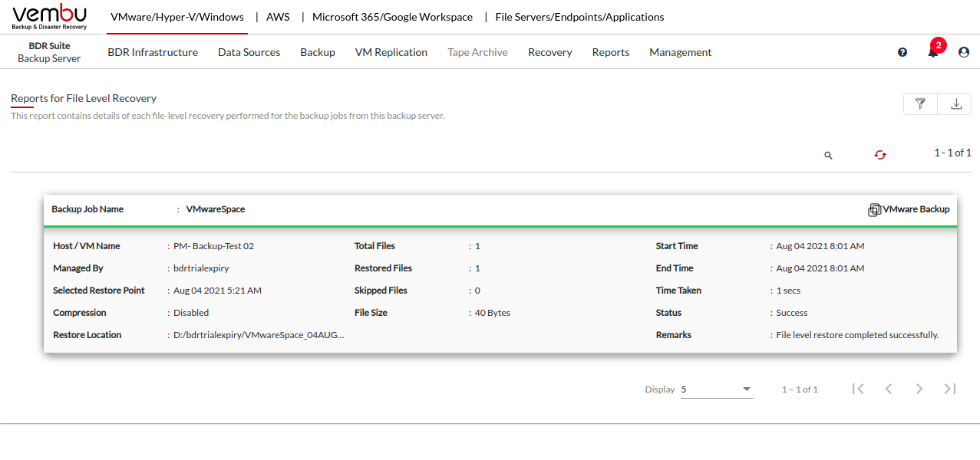Image resolution: width=980 pixels, height=460 pixels.
Task: Open the Reports menu
Action: 611,52
